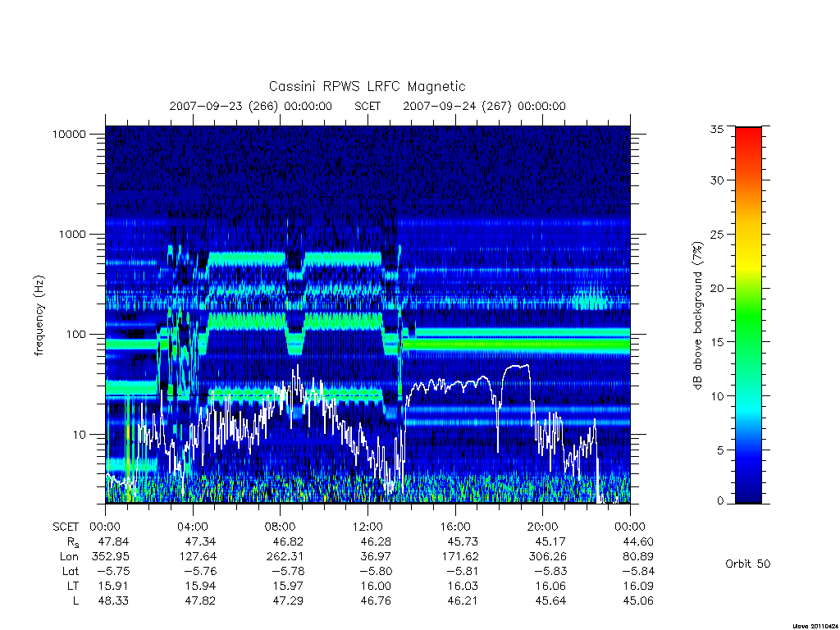Click the longitude value '127.64'
Screen dimensions: 840x630
pyautogui.click(x=198, y=557)
